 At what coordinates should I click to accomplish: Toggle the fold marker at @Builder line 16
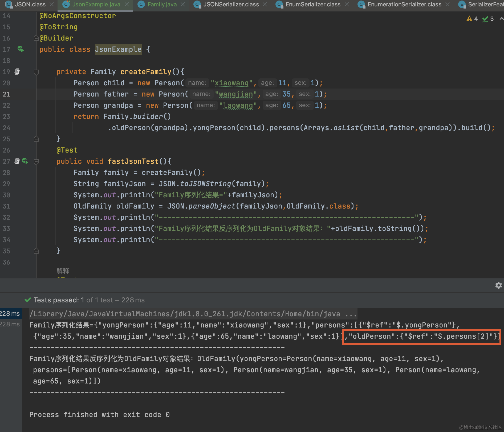[36, 38]
